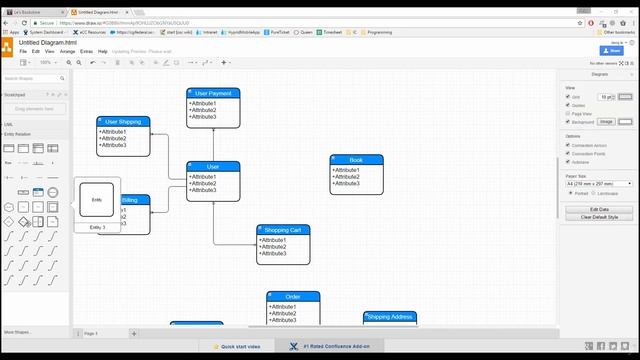
Task: Select the hexagon shape in palette
Action: [x=9, y=207]
